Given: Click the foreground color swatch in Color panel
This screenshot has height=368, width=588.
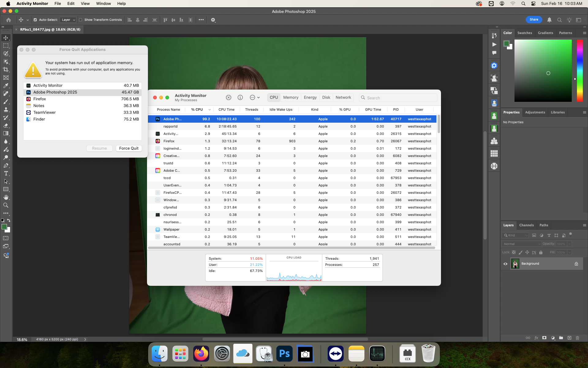Looking at the screenshot, I should (x=507, y=44).
